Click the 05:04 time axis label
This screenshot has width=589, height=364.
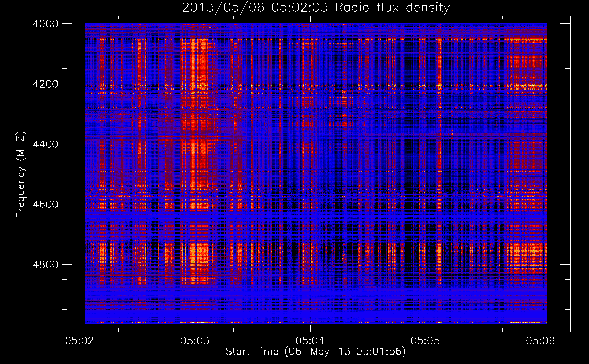(310, 341)
